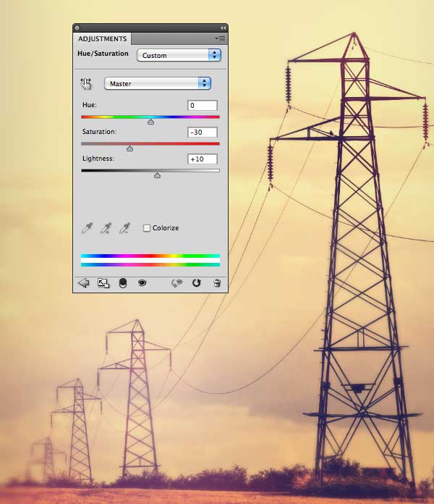Enable the Colorize checkbox
Screen dimensions: 434x504
coord(147,228)
